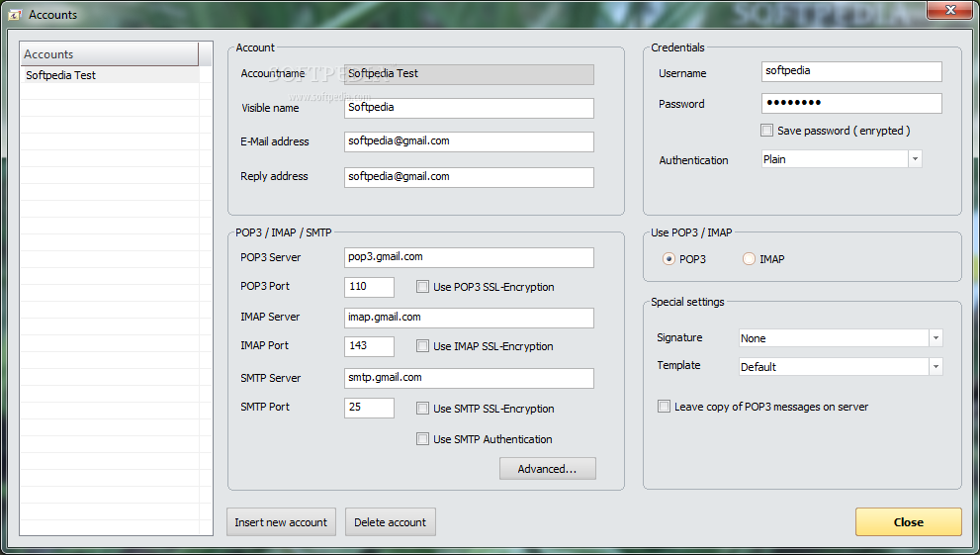The image size is (980, 555).
Task: Tick Use SMTP Authentication checkbox
Action: click(x=422, y=438)
